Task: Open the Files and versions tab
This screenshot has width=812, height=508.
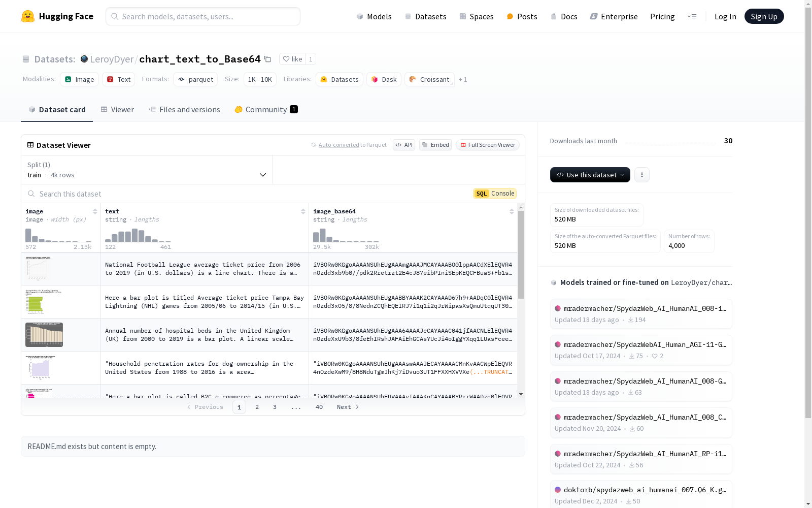Action: (184, 109)
